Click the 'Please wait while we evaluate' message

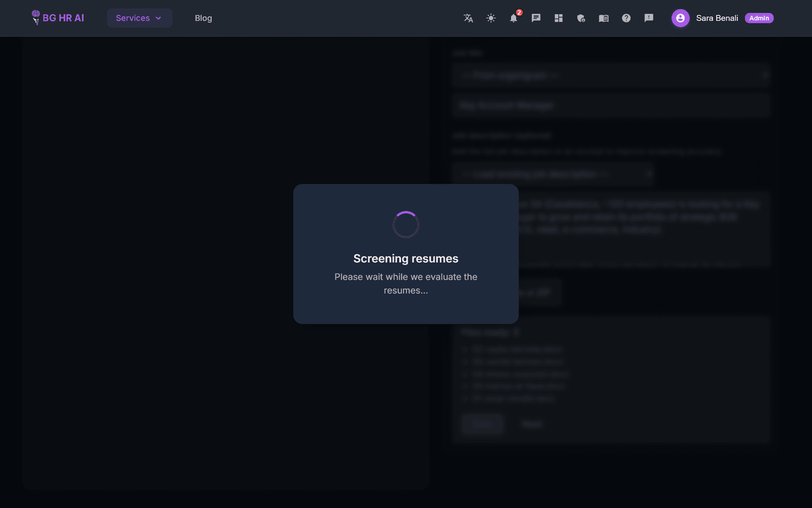click(406, 283)
